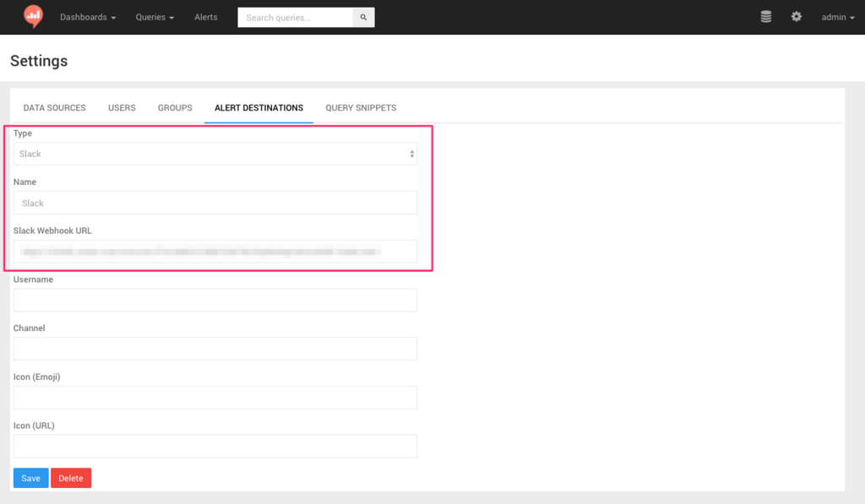
Task: Switch to the Groups tab
Action: coord(175,107)
